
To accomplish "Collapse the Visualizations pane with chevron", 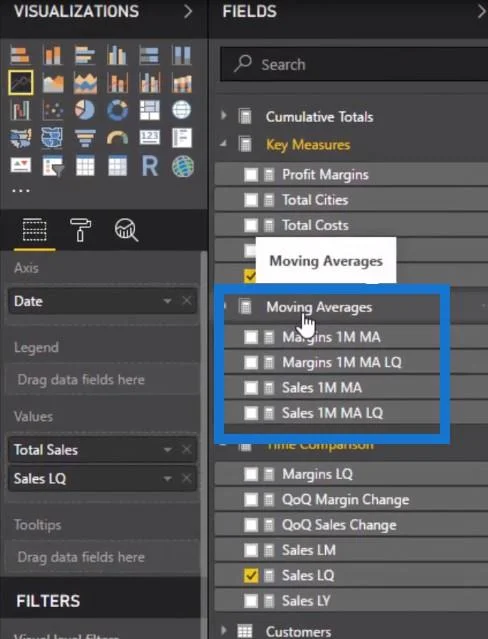I will [x=188, y=11].
